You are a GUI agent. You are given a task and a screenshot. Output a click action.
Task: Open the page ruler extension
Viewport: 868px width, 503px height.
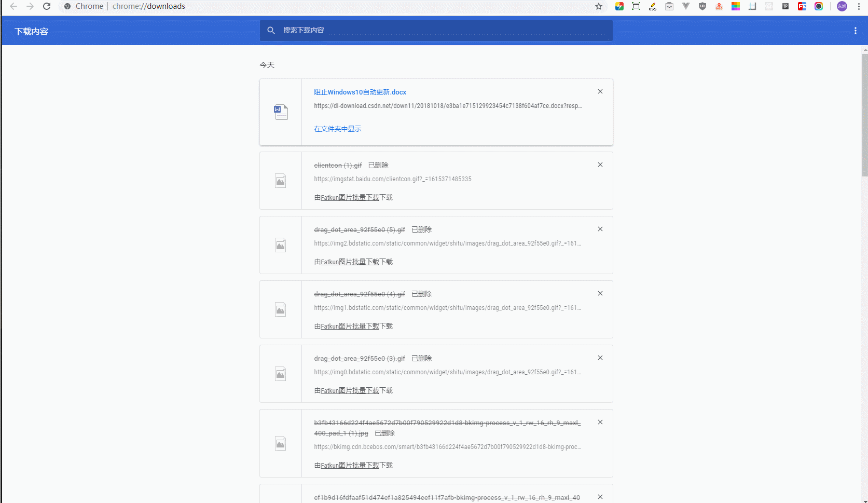click(x=752, y=6)
